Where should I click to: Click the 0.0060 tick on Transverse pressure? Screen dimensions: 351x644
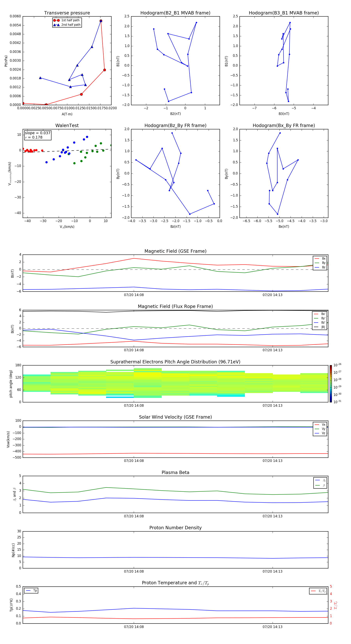pyautogui.click(x=15, y=17)
